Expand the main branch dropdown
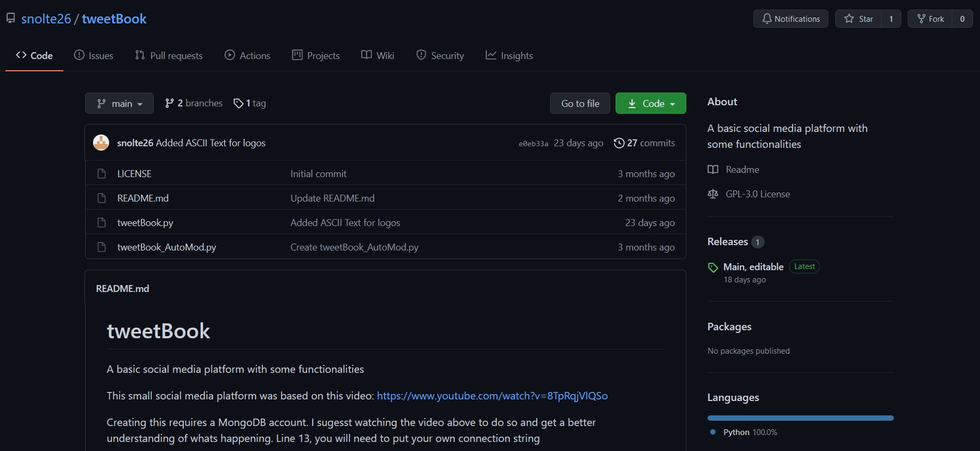The width and height of the screenshot is (980, 451). pos(119,103)
